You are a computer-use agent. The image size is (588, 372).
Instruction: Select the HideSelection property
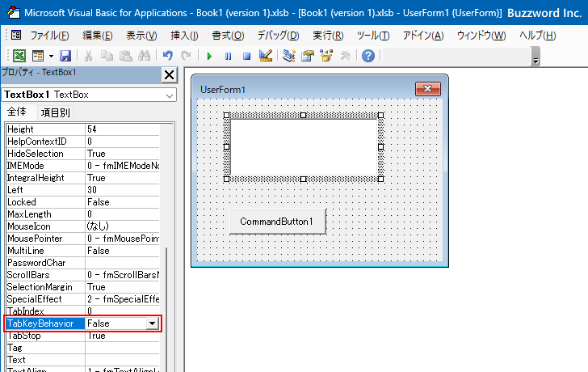[x=46, y=154]
